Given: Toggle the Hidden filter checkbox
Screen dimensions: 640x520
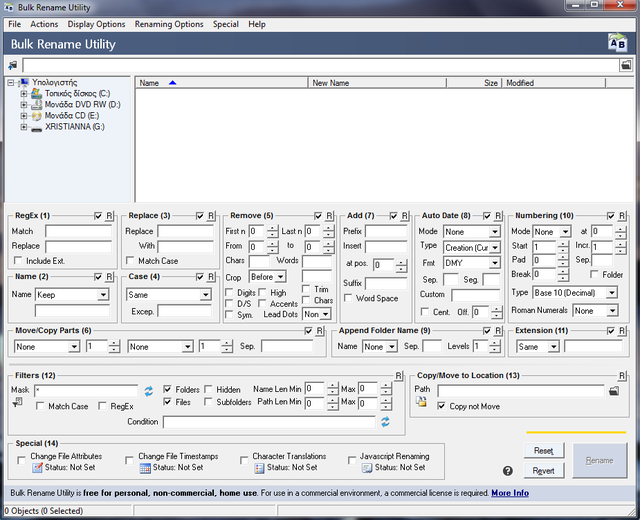Looking at the screenshot, I should pos(208,389).
